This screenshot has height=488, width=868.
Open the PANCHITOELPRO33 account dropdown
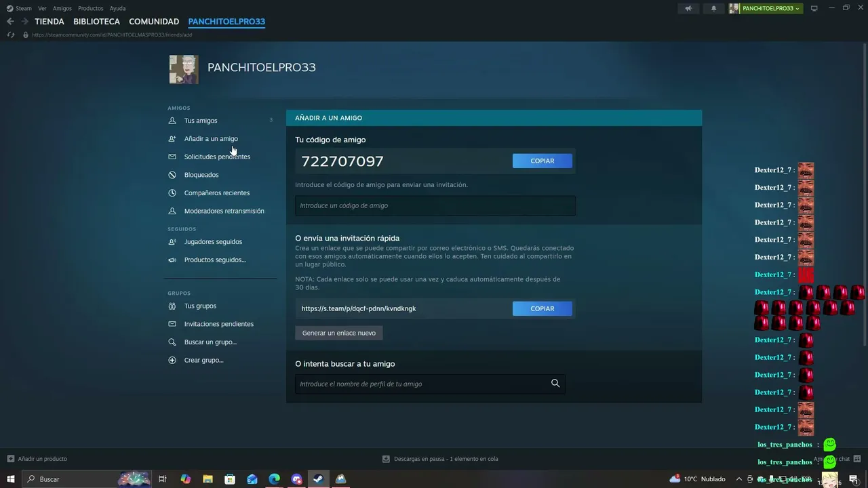click(766, 8)
